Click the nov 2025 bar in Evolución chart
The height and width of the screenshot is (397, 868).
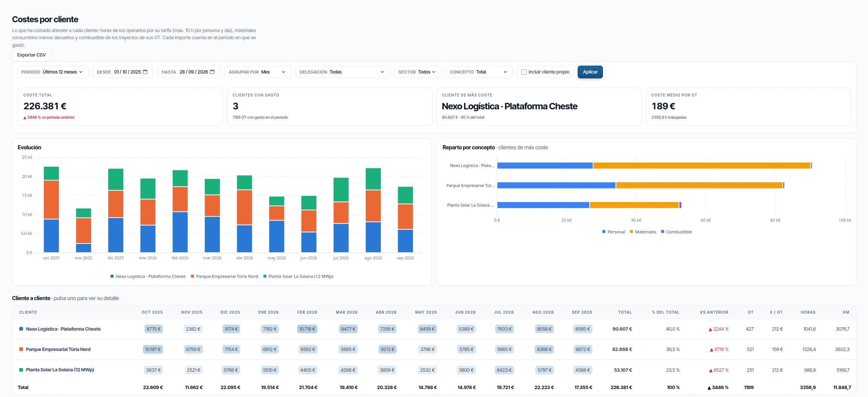point(83,230)
